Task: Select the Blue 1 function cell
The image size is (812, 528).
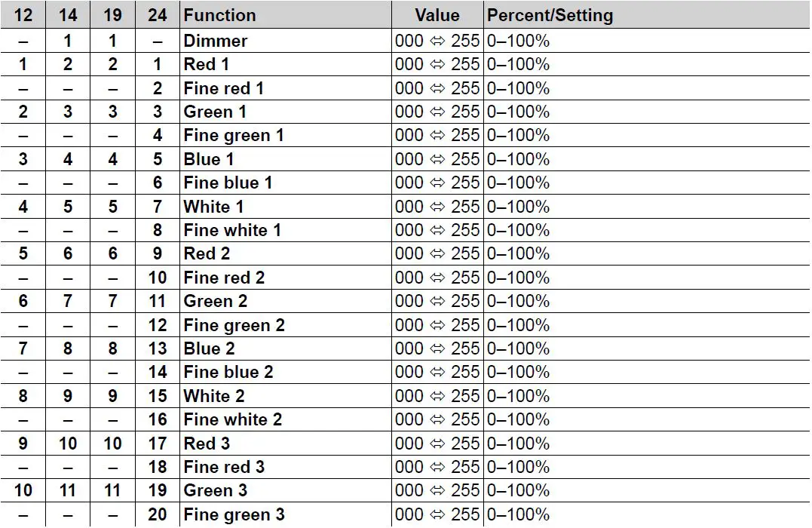Action: click(208, 159)
